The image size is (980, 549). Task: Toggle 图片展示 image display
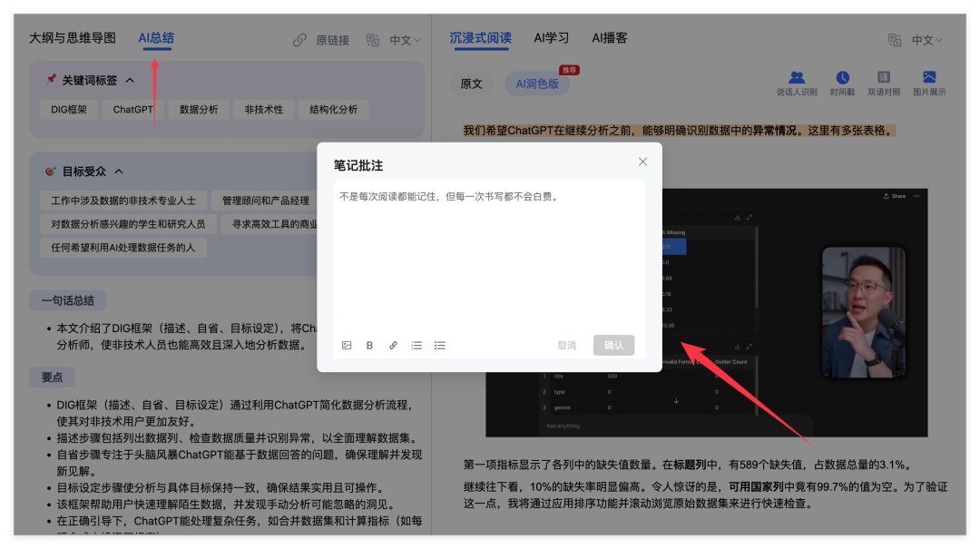pyautogui.click(x=928, y=78)
